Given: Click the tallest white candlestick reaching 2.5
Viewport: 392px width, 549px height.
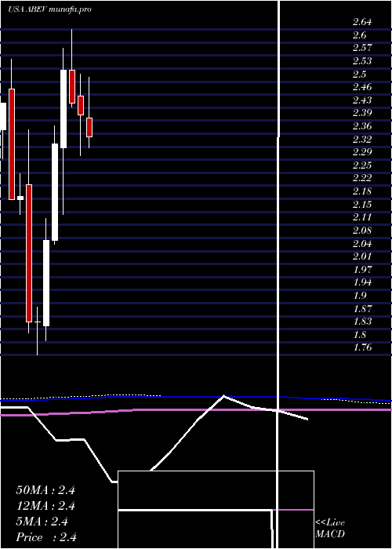Looking at the screenshot, I should [x=64, y=109].
